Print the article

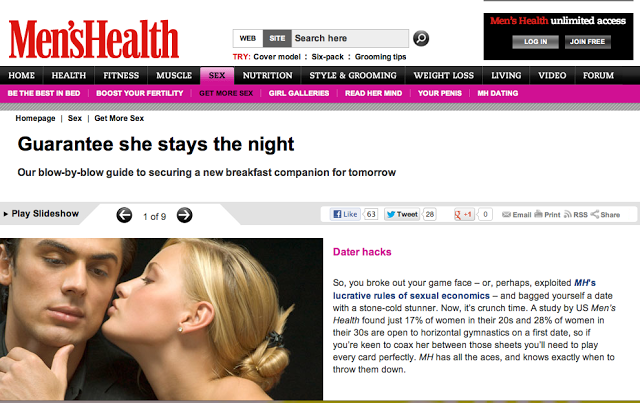(x=547, y=214)
